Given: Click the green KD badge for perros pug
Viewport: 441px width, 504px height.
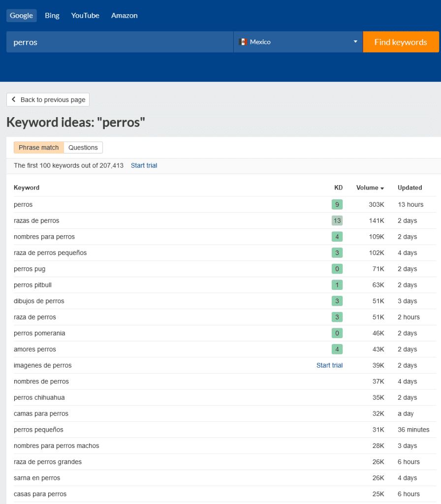Looking at the screenshot, I should [337, 269].
